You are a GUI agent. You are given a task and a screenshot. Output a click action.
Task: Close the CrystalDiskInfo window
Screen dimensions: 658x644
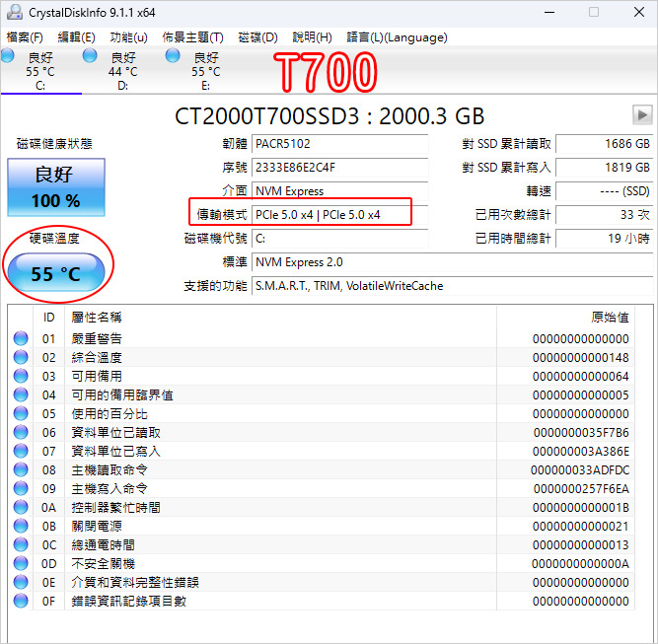638,12
